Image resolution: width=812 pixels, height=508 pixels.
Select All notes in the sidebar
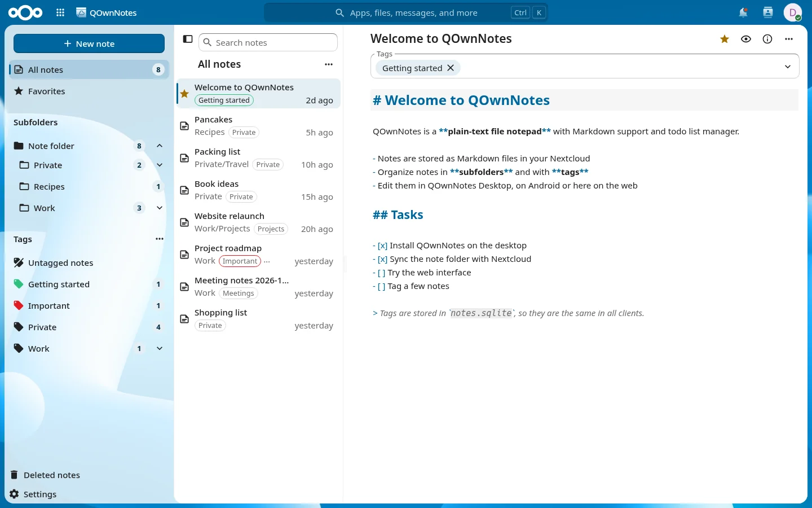[89, 69]
